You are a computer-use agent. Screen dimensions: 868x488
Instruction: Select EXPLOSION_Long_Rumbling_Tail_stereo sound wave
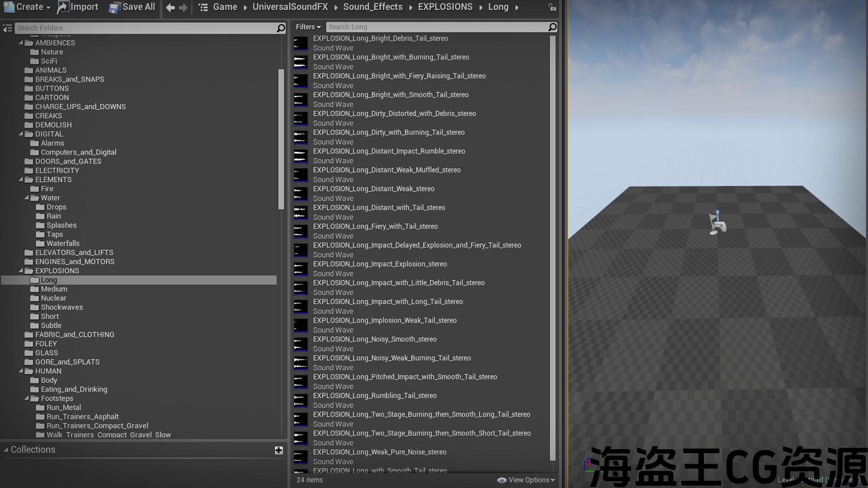[x=374, y=395]
